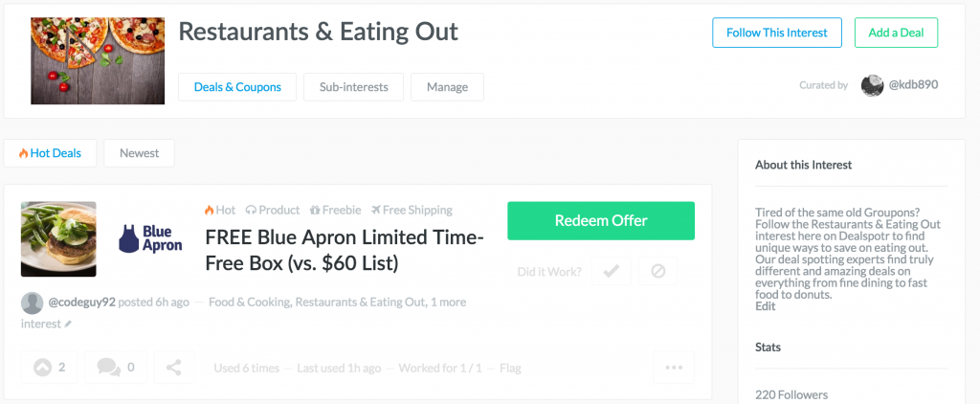Click the Add a Deal button

pyautogui.click(x=896, y=33)
